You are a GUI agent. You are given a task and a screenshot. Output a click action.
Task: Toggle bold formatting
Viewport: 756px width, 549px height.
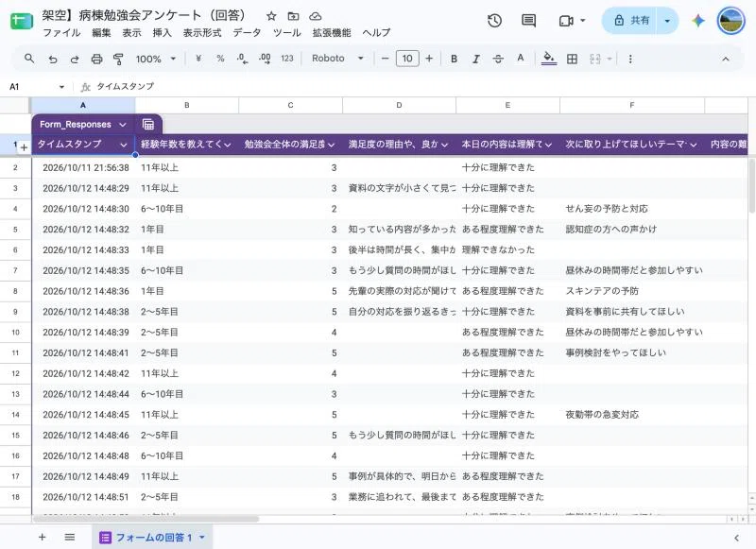[454, 59]
